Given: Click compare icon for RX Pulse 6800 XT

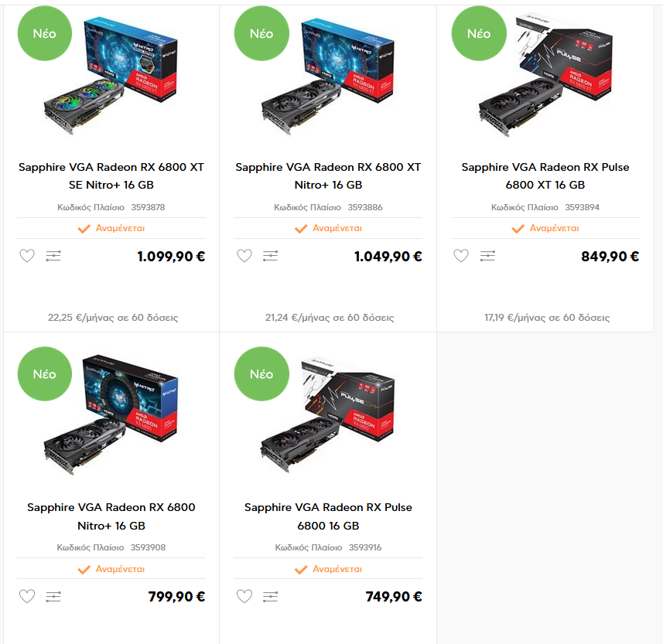Looking at the screenshot, I should [487, 256].
